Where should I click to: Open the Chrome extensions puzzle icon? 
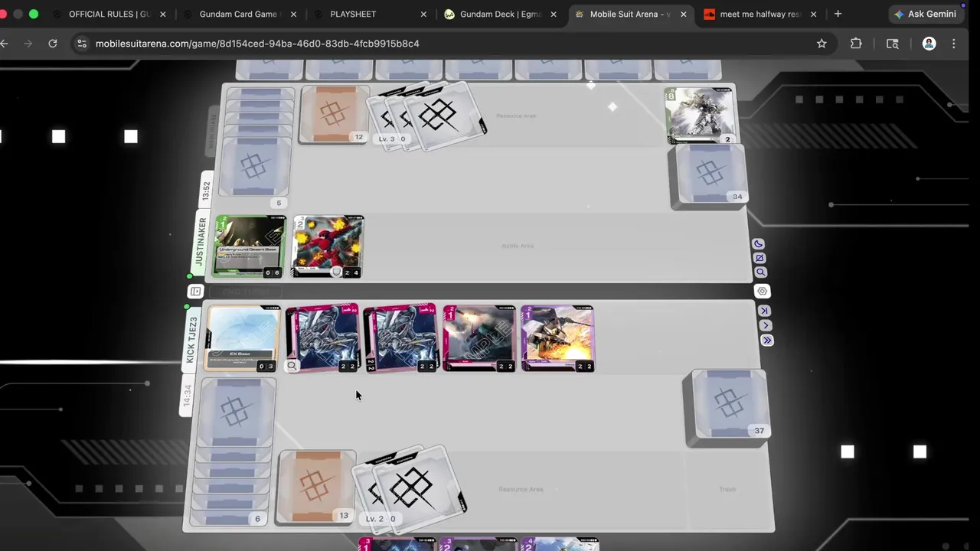(856, 44)
